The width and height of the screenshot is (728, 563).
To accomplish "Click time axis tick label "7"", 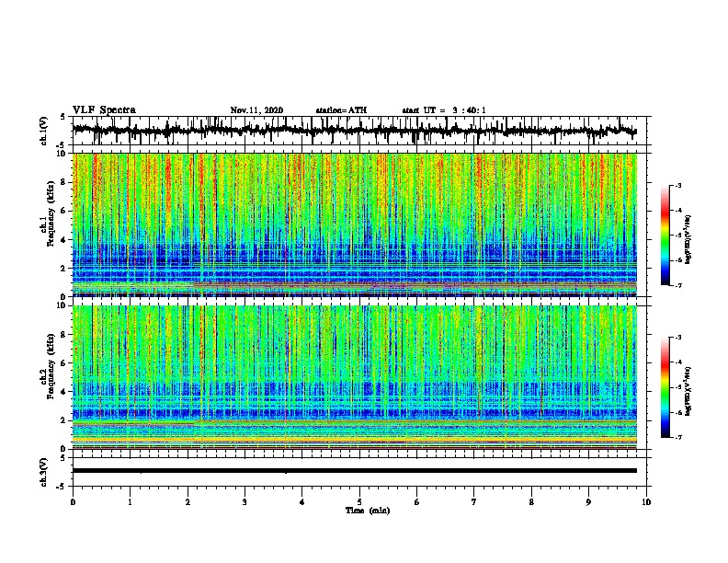I will [474, 502].
